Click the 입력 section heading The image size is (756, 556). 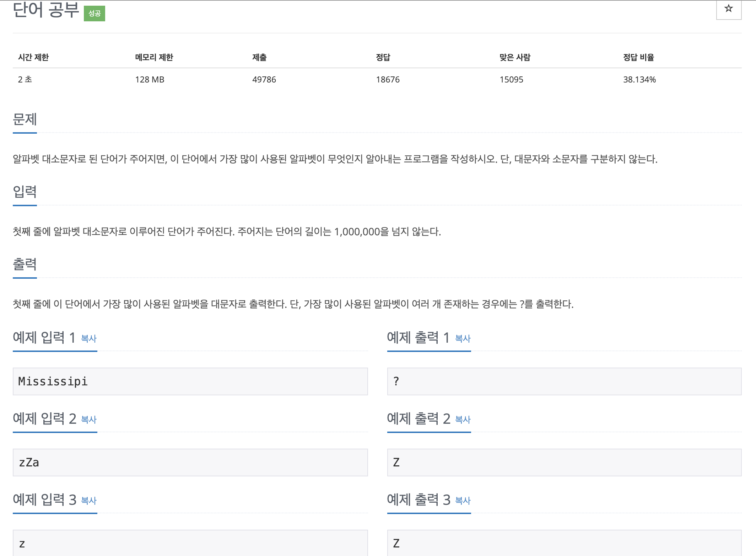(x=25, y=192)
